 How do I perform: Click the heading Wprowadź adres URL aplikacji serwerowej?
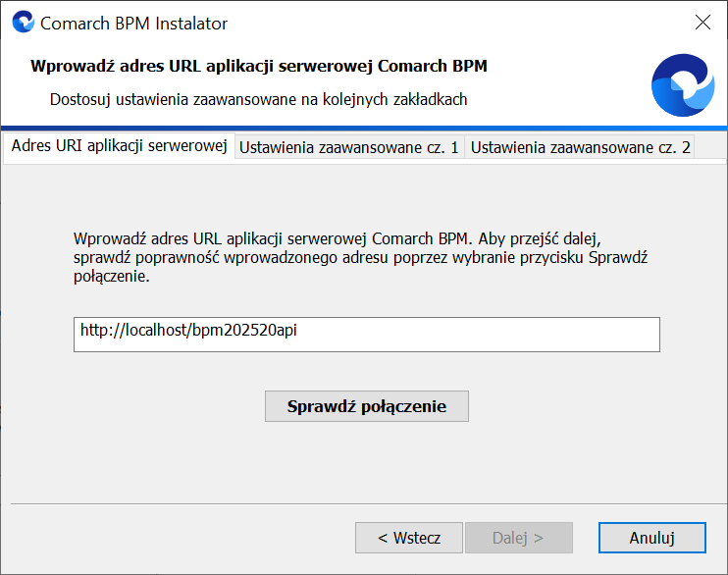point(259,66)
